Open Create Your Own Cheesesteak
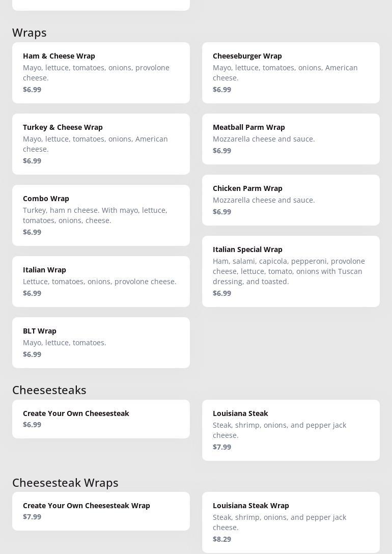Viewport: 392px width, 554px height. click(101, 419)
